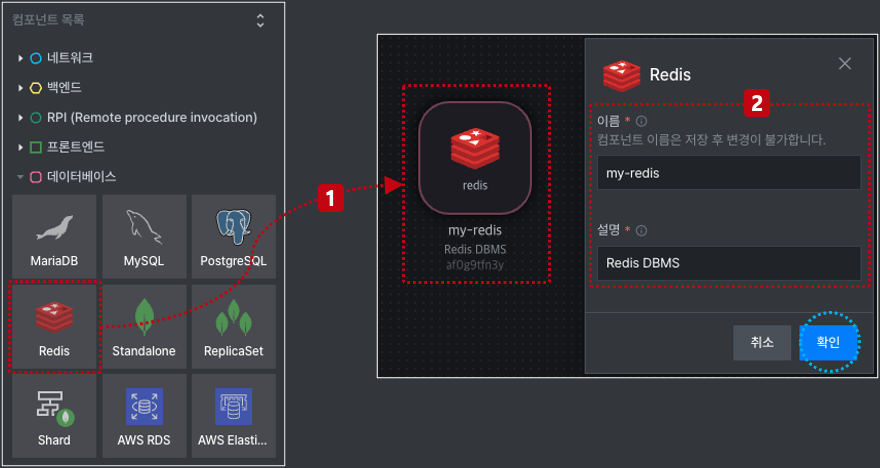Select the MySQL database component

click(x=144, y=236)
